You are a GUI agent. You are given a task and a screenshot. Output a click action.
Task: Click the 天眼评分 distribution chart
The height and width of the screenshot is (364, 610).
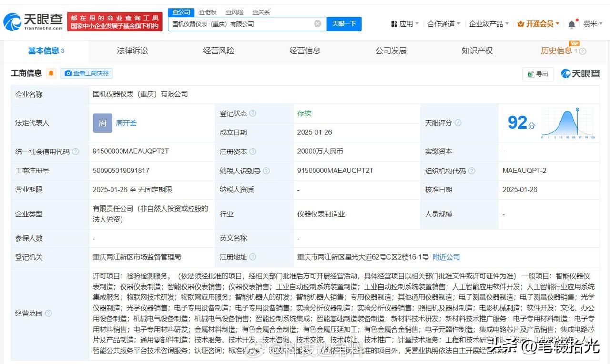point(568,123)
